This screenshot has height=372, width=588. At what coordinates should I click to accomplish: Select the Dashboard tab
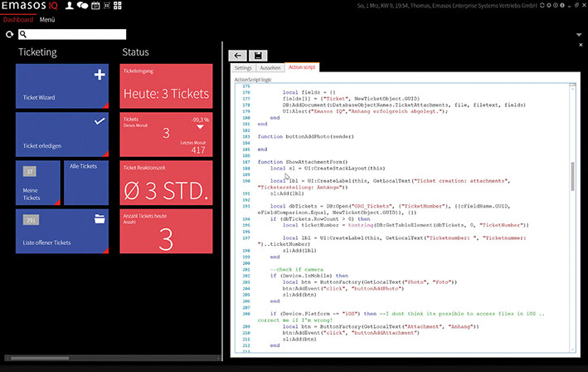point(18,18)
